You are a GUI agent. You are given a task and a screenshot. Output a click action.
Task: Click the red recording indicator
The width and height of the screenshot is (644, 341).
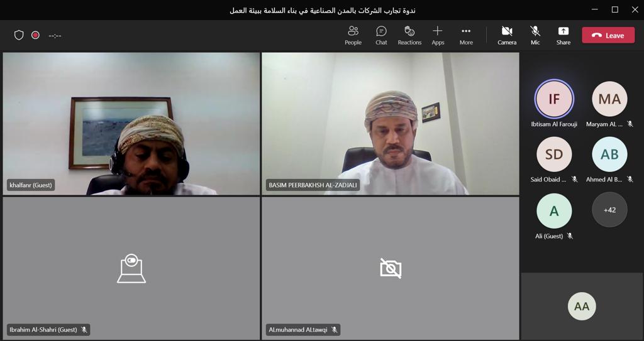(36, 35)
